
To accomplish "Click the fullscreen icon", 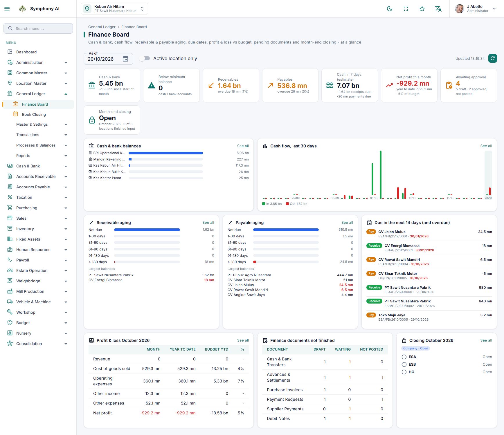I will click(x=406, y=9).
